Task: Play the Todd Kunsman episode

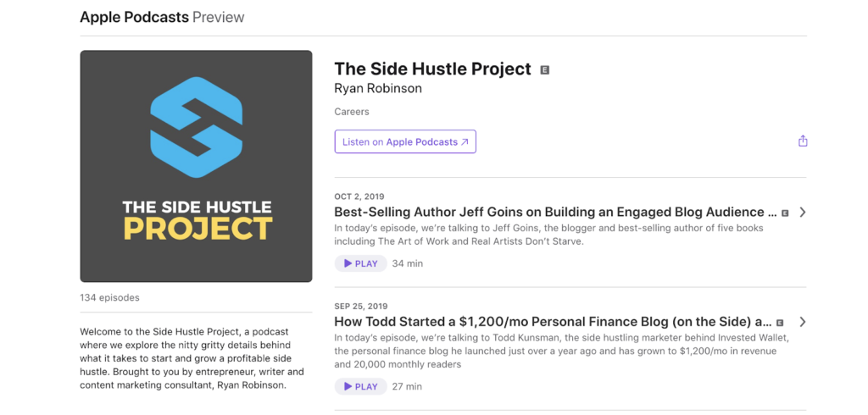Action: tap(360, 386)
